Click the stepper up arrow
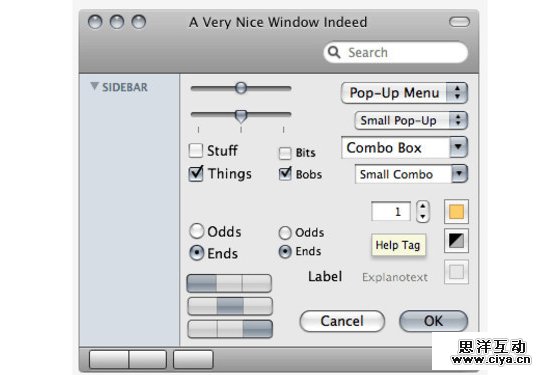Screen dimensions: 560x375 pos(423,206)
